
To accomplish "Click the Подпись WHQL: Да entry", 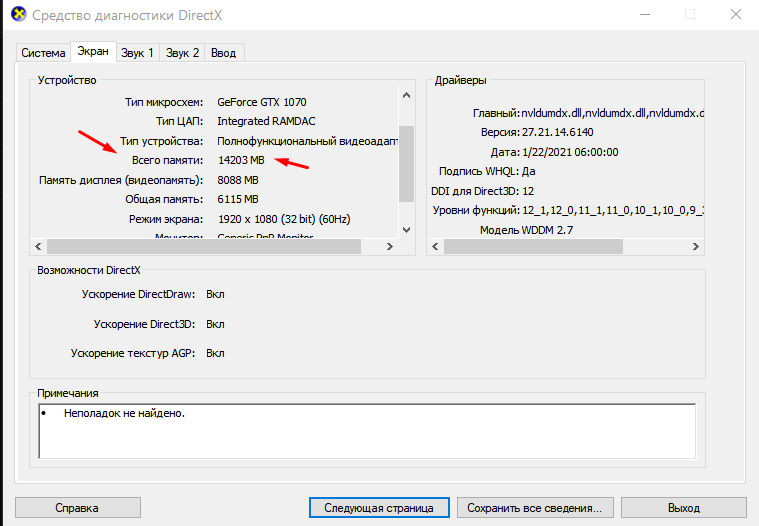I will pos(487,171).
